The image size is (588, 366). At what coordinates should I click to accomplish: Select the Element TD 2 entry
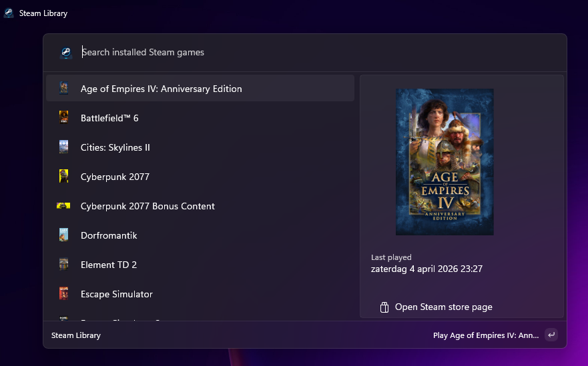(x=200, y=264)
